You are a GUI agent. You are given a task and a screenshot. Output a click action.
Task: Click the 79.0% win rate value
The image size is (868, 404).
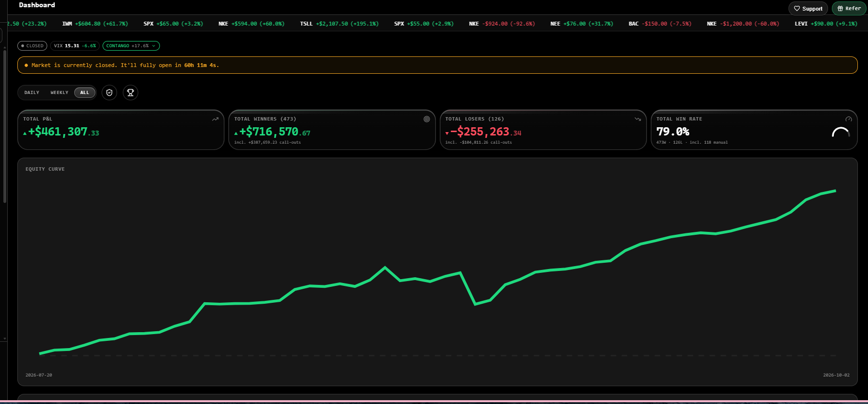click(x=672, y=132)
